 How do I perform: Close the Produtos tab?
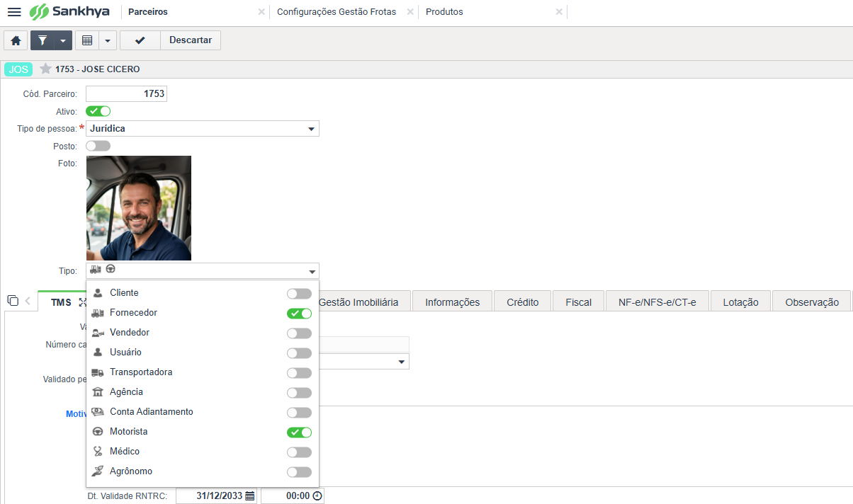click(x=559, y=12)
